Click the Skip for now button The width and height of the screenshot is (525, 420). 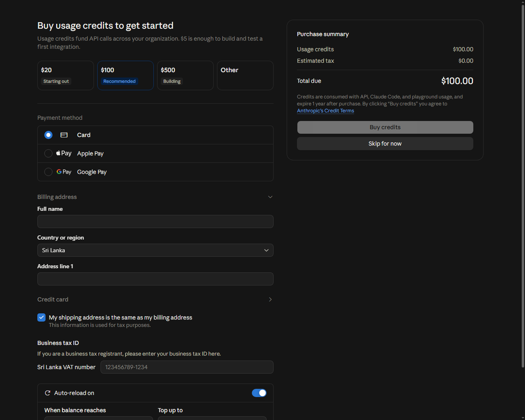tap(385, 144)
